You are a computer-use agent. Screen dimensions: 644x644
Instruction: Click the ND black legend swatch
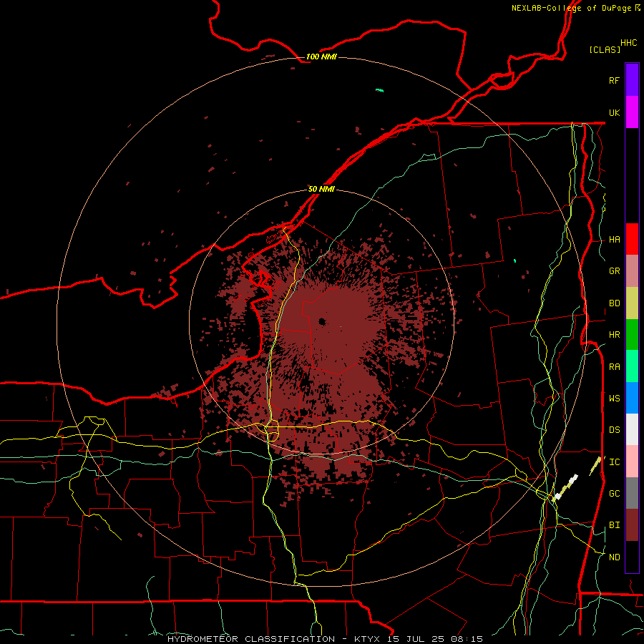click(632, 557)
